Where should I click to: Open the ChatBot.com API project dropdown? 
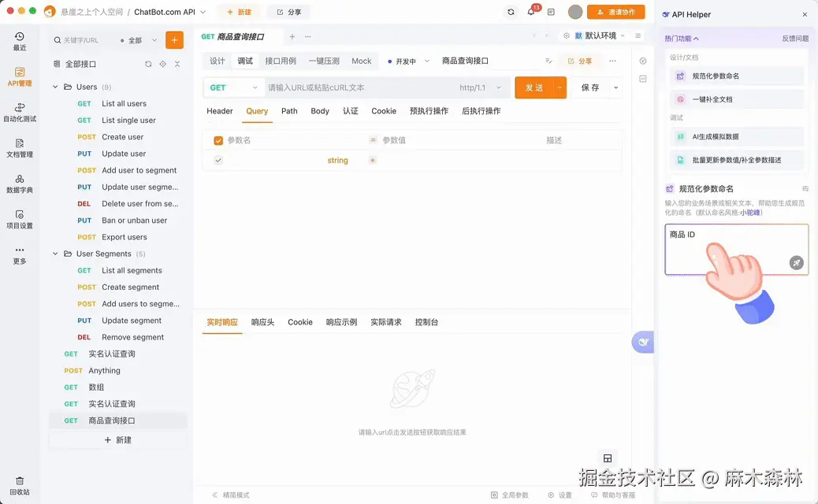point(170,12)
